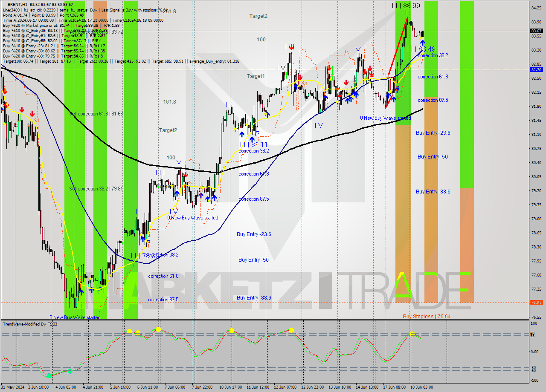Select the 83.20 price axis label

[536, 50]
